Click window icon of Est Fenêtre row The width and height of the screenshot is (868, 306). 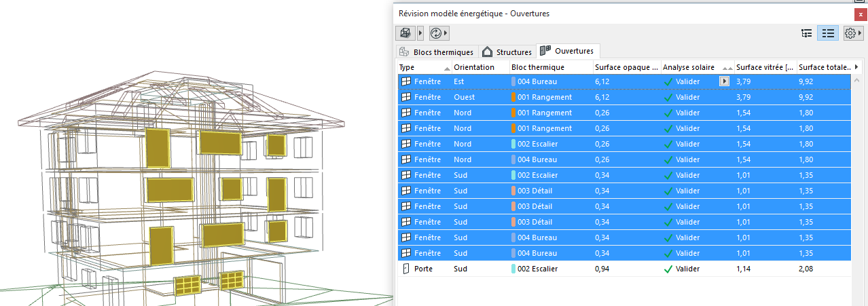coord(406,81)
